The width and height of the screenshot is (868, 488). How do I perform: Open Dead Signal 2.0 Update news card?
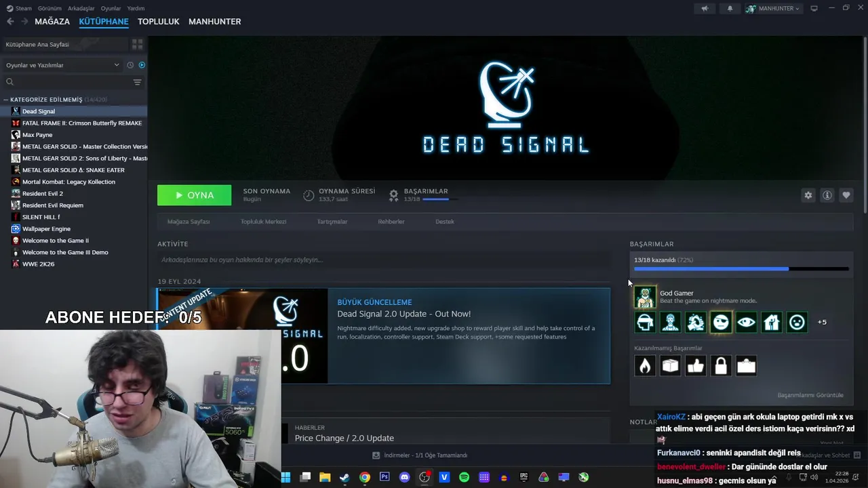coord(384,336)
